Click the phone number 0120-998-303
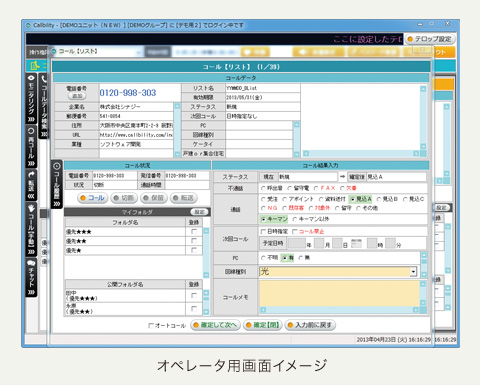This screenshot has height=385, width=480. [128, 93]
